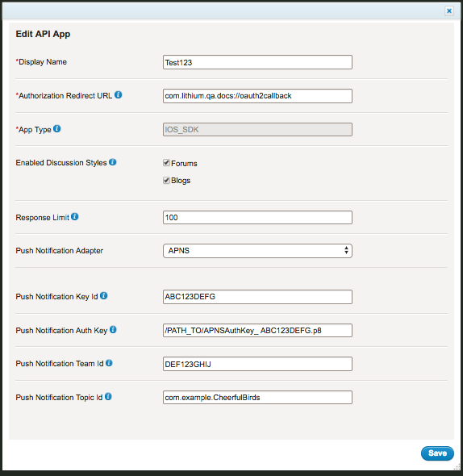Open Push Notification Topic Id info icon
Viewport: 463px width, 476px height.
point(108,396)
